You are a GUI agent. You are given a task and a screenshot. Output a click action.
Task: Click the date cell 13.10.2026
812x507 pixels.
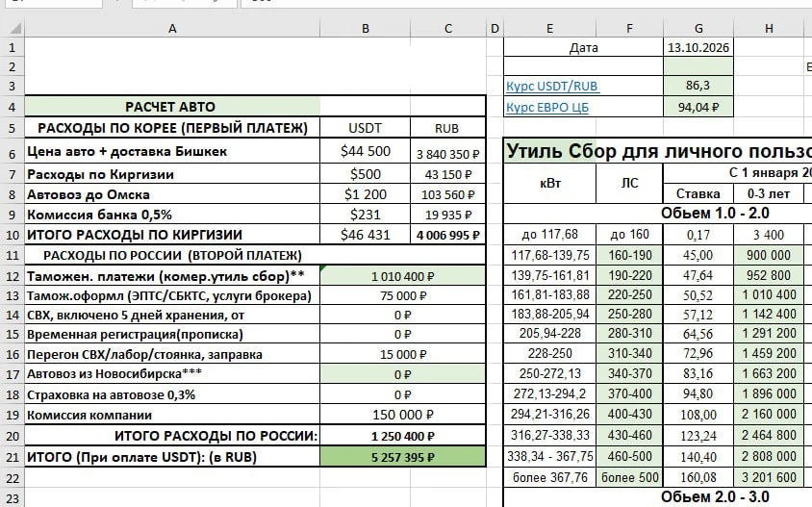698,48
